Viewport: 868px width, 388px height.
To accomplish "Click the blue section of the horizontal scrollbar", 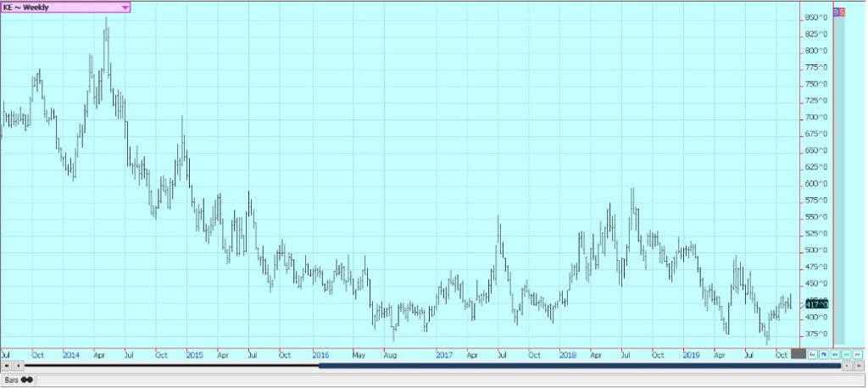I will pos(580,366).
